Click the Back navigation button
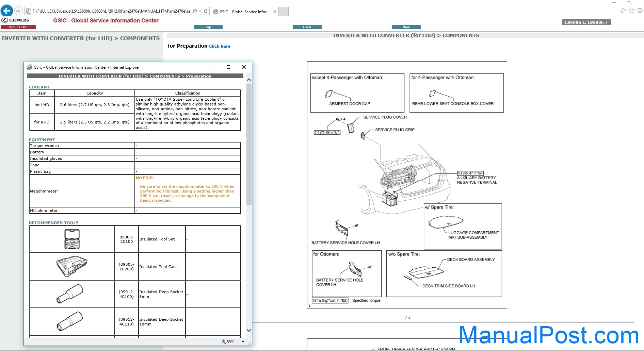 point(307,27)
